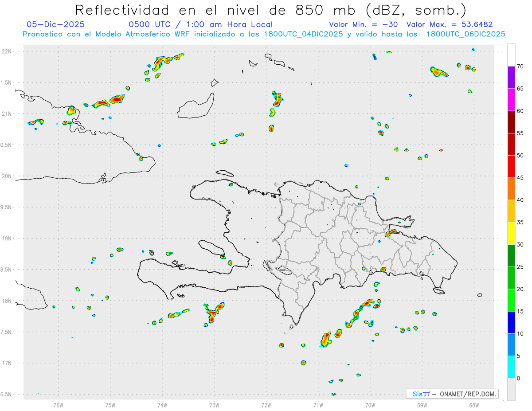Click the gold 35-40 dBZ color band
Viewport: 532px width, 411px height.
[511, 211]
